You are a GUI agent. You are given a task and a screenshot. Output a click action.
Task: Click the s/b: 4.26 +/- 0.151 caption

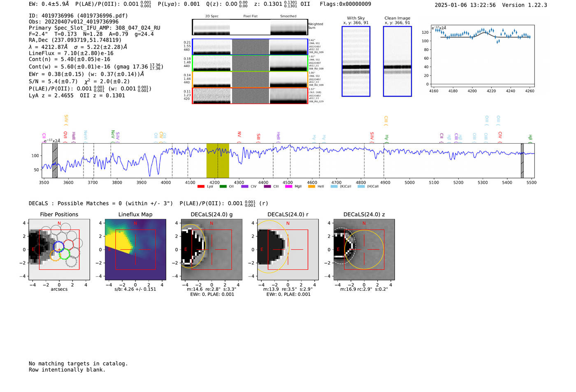pyautogui.click(x=135, y=289)
